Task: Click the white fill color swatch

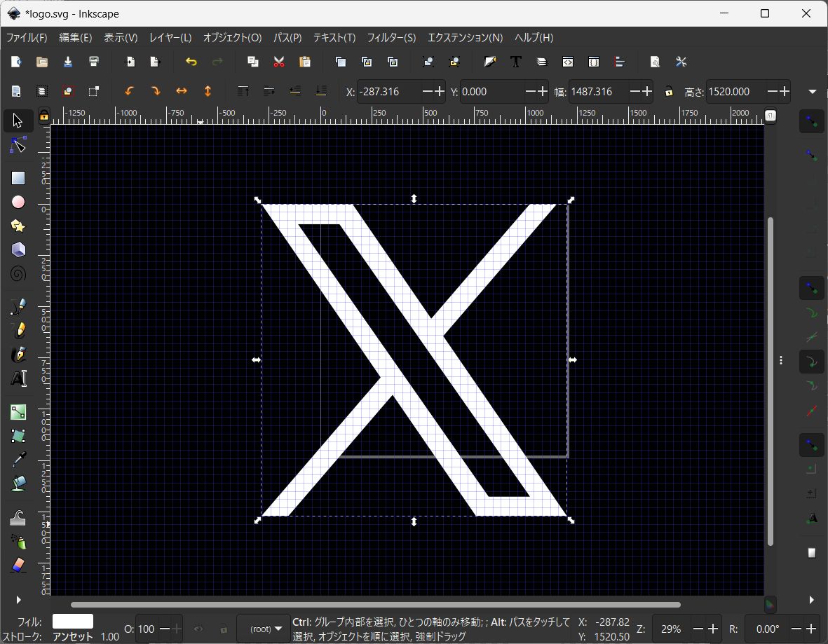Action: pos(73,622)
